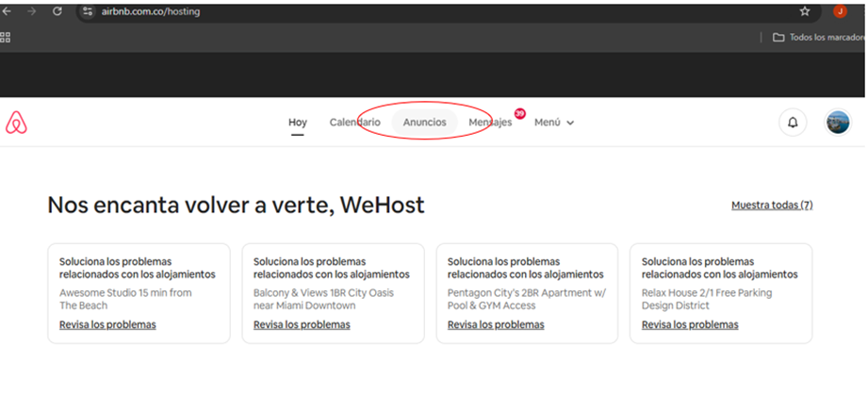The width and height of the screenshot is (868, 411).
Task: Expand the Menú dropdown
Action: pyautogui.click(x=553, y=123)
